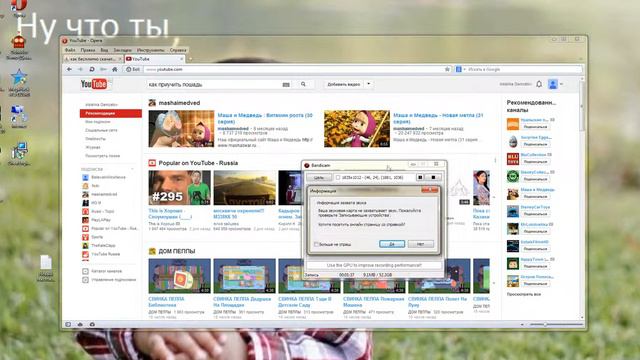Click the Добавить видео button

tap(344, 84)
